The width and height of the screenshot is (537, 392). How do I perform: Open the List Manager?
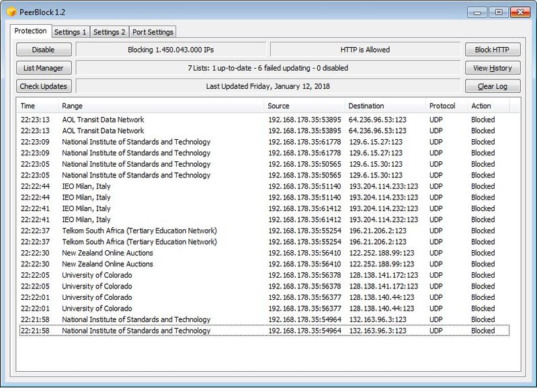click(x=44, y=68)
